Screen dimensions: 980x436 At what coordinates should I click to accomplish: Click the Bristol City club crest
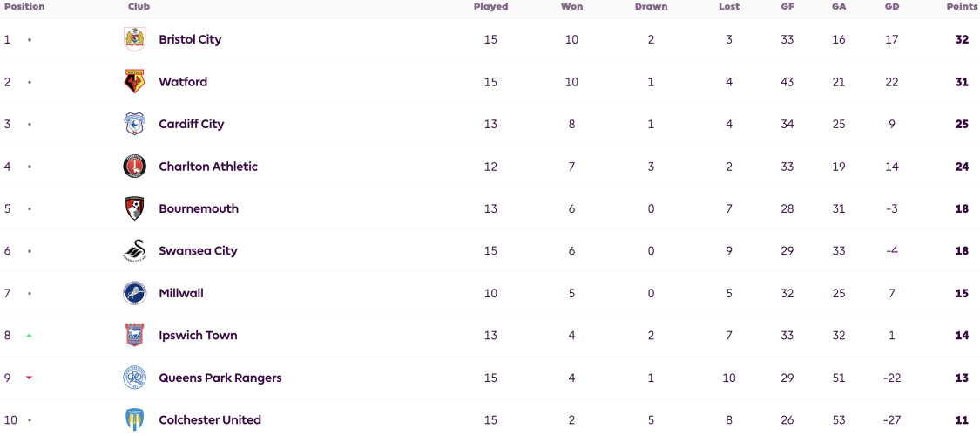134,39
